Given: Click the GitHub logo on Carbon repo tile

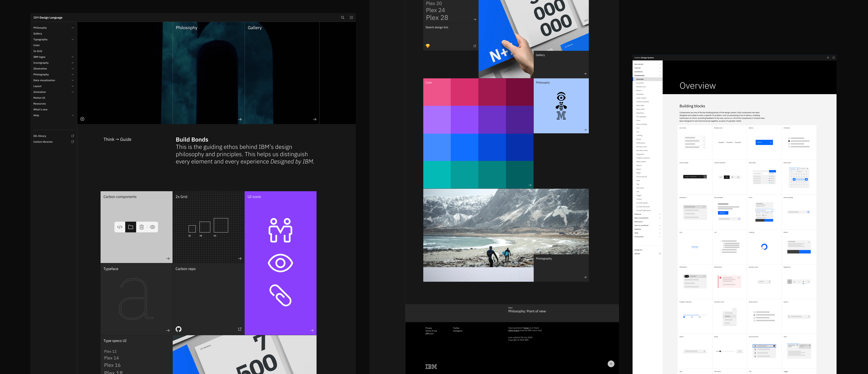Looking at the screenshot, I should (x=178, y=329).
